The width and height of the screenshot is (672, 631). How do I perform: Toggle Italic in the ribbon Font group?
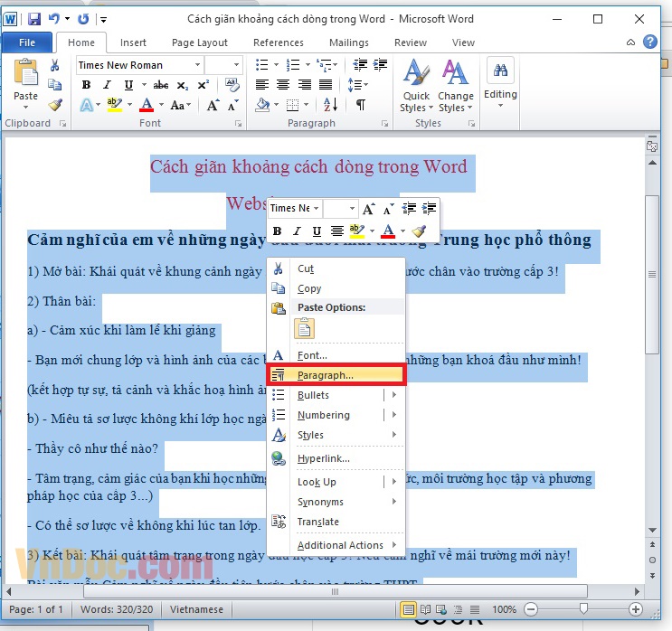pos(107,85)
